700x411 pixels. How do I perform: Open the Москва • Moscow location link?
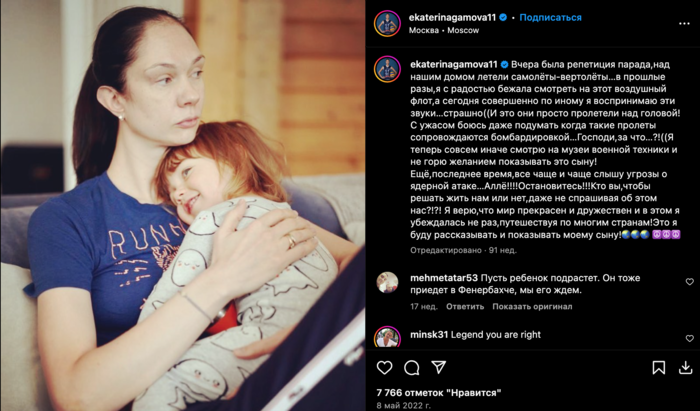pyautogui.click(x=444, y=30)
